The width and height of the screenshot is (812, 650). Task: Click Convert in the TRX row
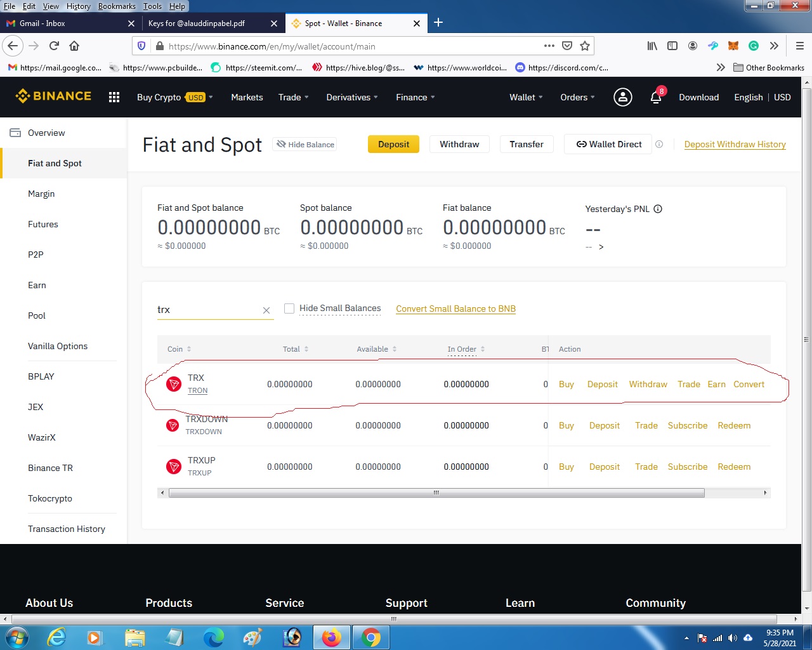point(749,384)
